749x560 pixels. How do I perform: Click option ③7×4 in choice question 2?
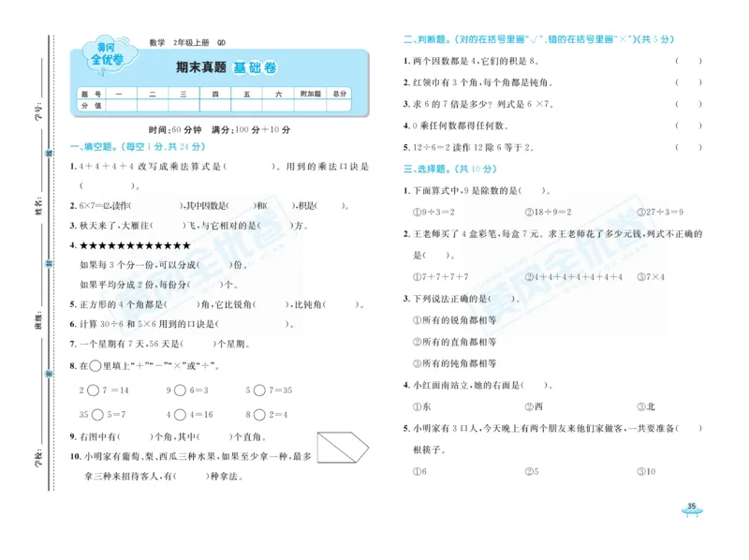pos(651,277)
